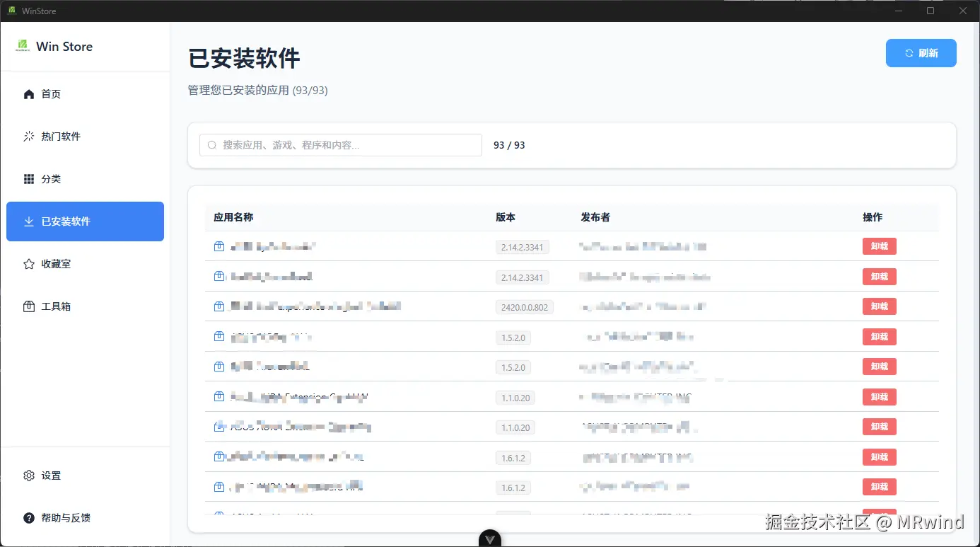Open the 分类 categories grid icon
Image resolution: width=980 pixels, height=547 pixels.
tap(28, 178)
